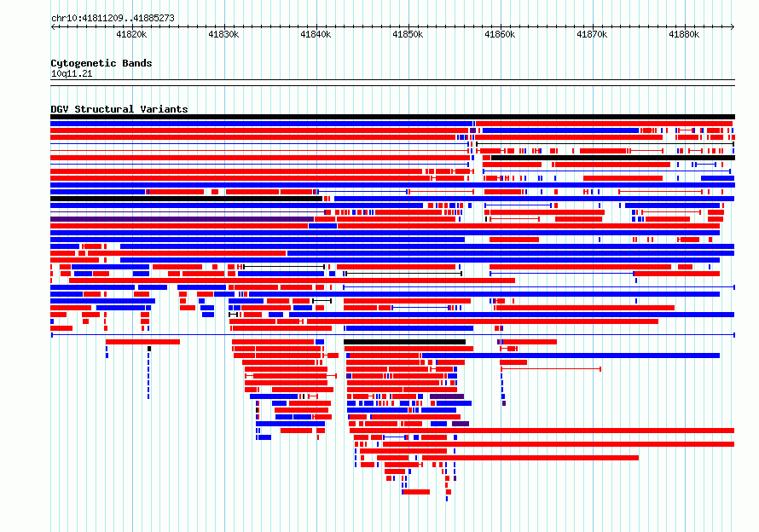Viewport: 759px width, 532px height.
Task: Click the 41840k ruler label
Action: tap(316, 34)
